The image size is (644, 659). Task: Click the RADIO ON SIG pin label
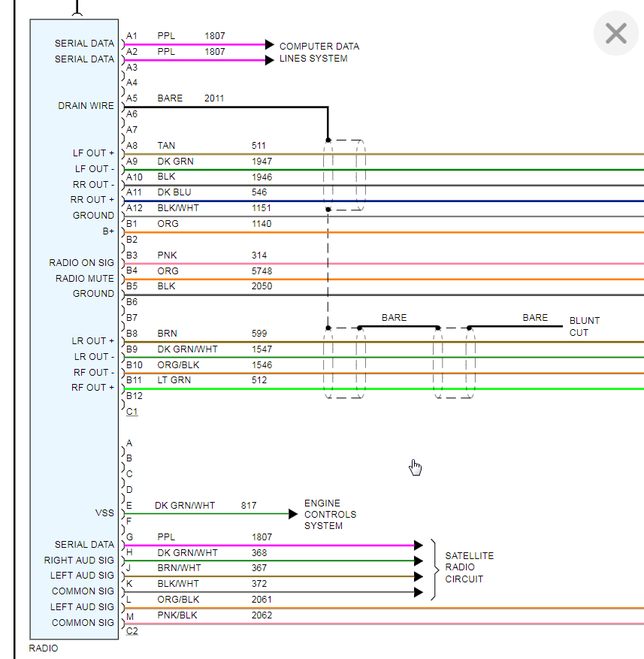point(82,263)
